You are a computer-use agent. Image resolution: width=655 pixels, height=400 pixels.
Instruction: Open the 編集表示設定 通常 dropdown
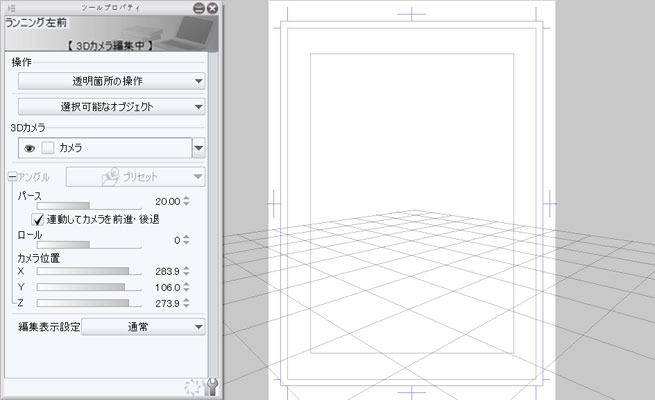pyautogui.click(x=143, y=327)
